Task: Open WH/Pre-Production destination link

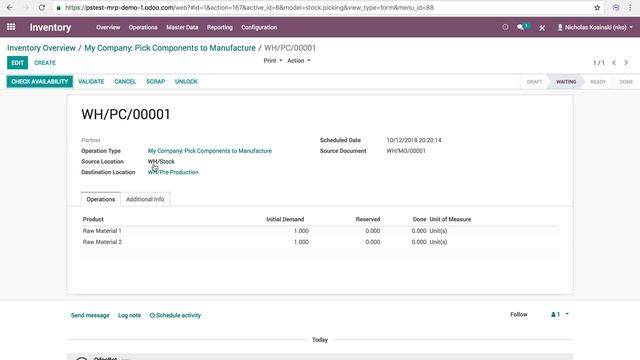Action: tap(173, 172)
